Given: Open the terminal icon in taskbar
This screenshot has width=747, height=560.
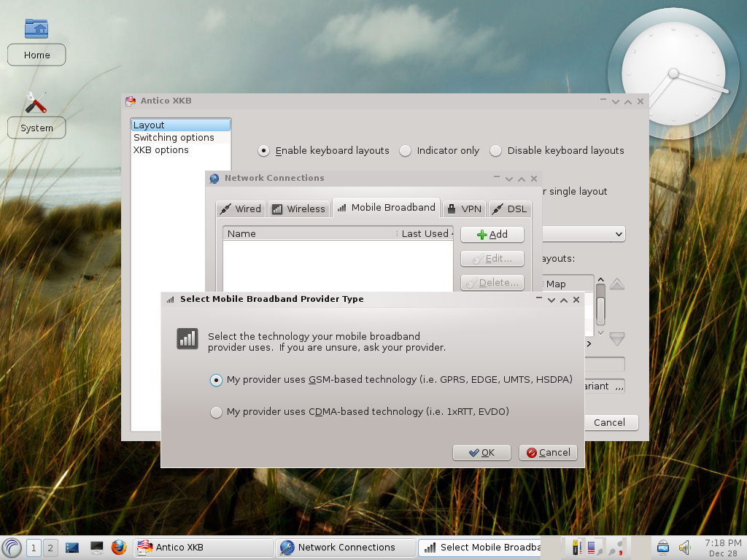Looking at the screenshot, I should pos(97,548).
